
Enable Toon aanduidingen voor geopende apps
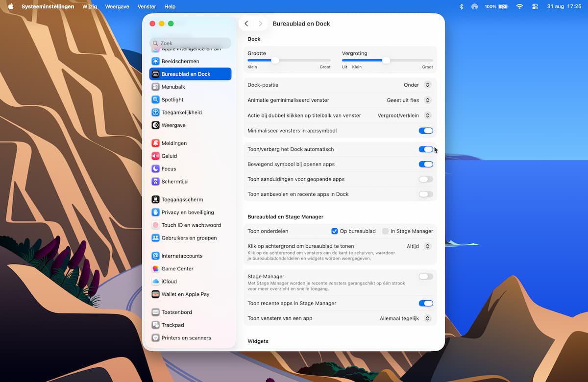click(x=426, y=179)
